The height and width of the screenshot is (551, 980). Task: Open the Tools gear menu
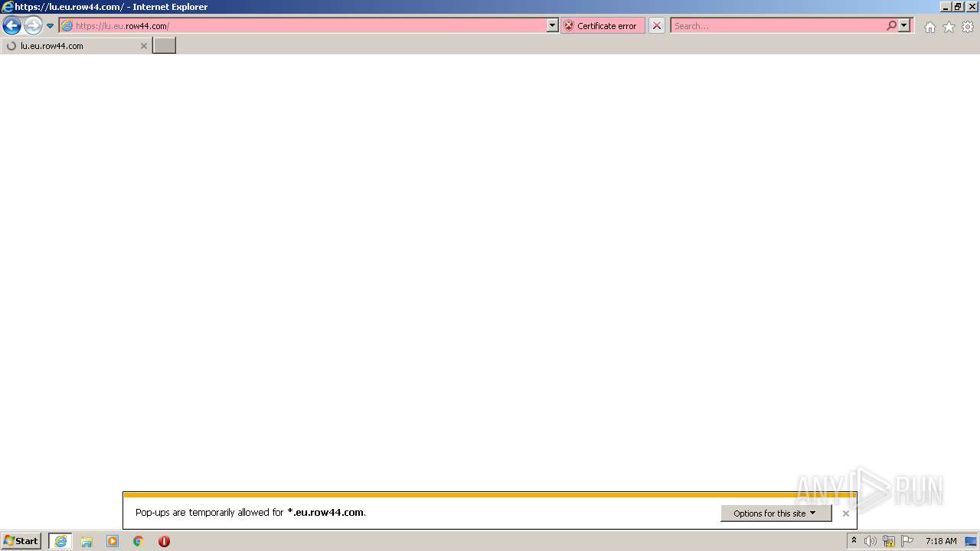click(968, 27)
